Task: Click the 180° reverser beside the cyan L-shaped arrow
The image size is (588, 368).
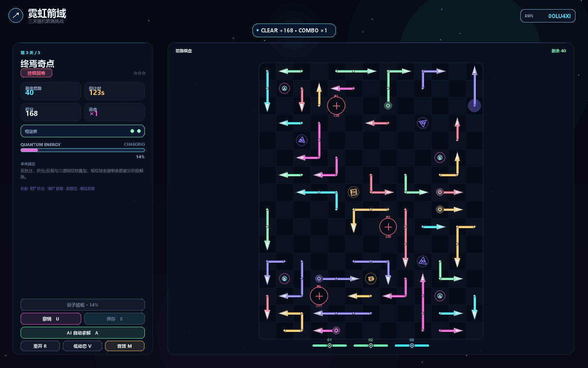Action: tap(354, 192)
